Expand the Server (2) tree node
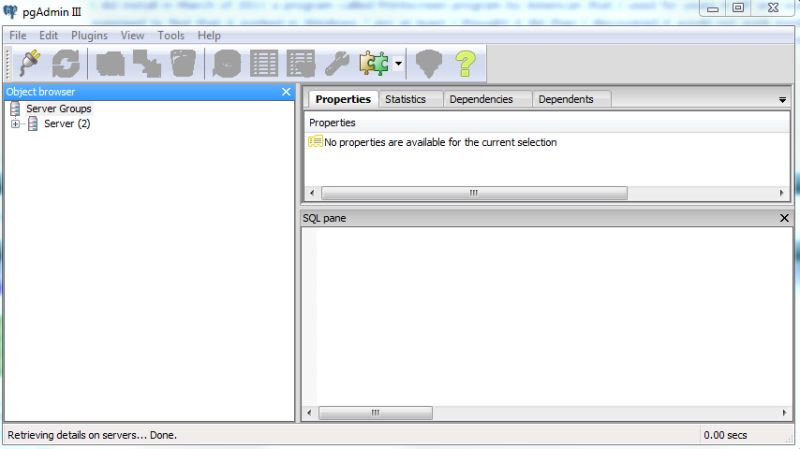This screenshot has width=800, height=449. click(15, 123)
